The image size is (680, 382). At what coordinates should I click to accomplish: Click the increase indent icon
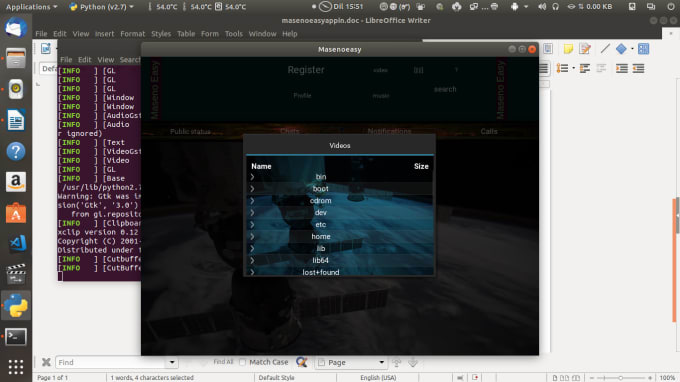coord(621,69)
